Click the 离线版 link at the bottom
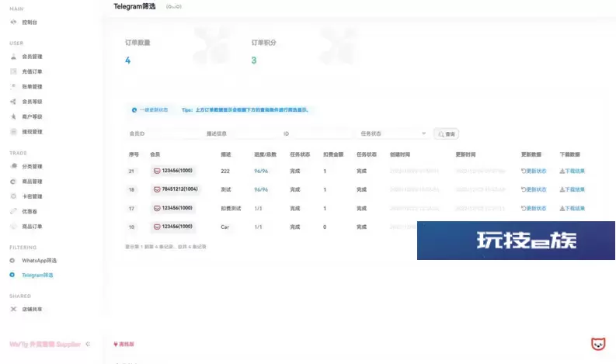 click(x=124, y=344)
